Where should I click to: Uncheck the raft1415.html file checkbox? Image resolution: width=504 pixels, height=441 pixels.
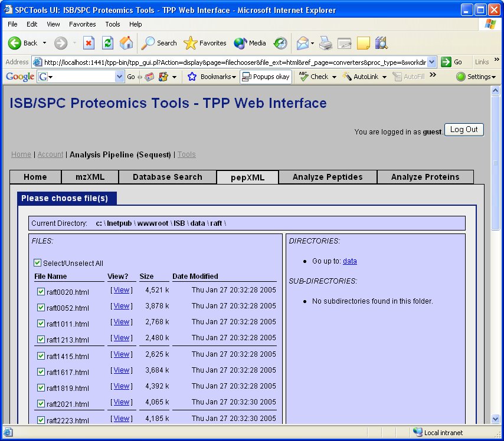pos(41,356)
